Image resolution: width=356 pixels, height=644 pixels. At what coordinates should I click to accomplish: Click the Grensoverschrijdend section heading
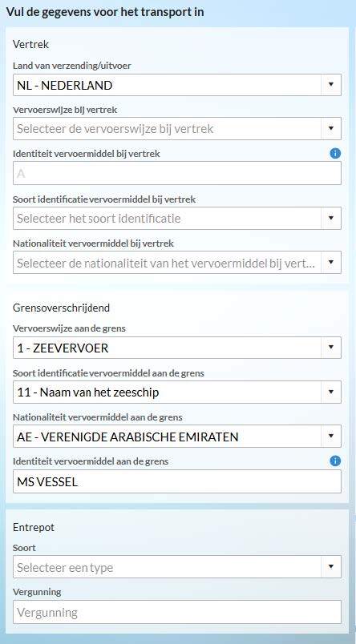pyautogui.click(x=61, y=308)
